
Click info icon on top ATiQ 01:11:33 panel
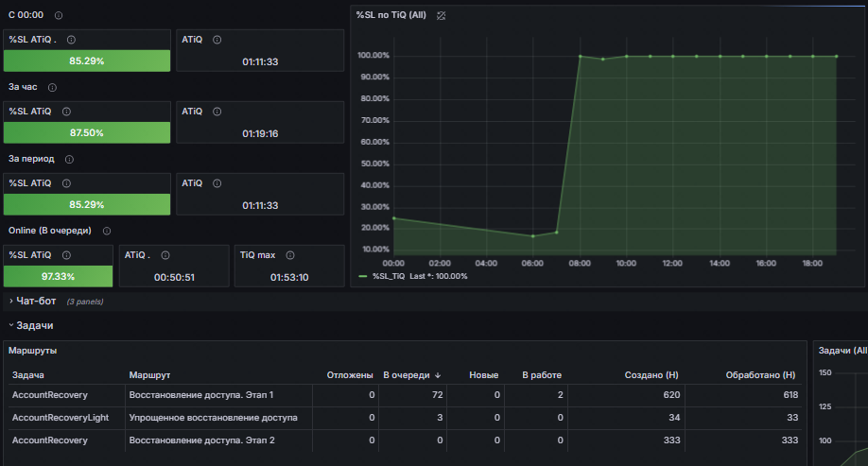point(217,40)
